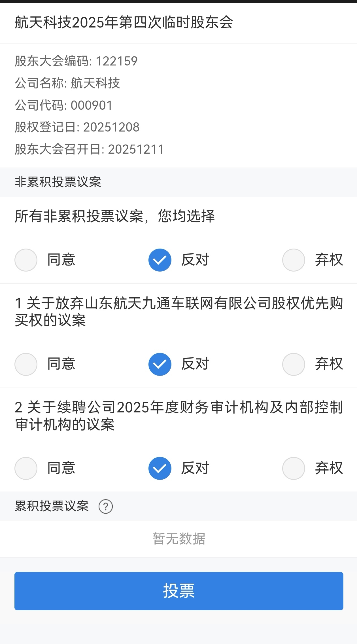Open the help icon beside 累积投票议案
The width and height of the screenshot is (357, 644).
tap(105, 507)
